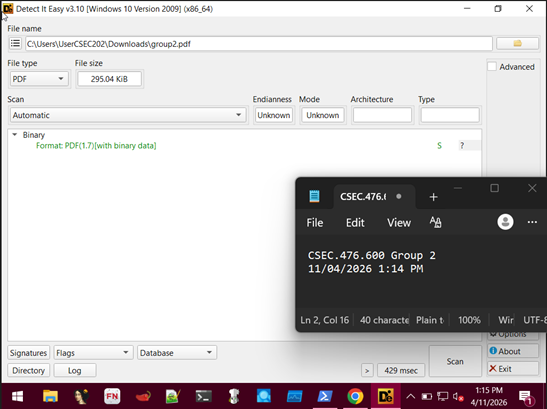Open the View menu in Notepad
The width and height of the screenshot is (547, 409).
tap(399, 223)
